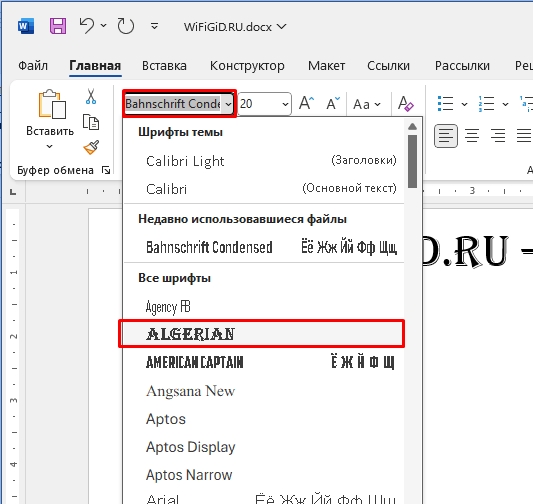The width and height of the screenshot is (533, 504).
Task: Choose Calibri Light headings font
Action: [264, 161]
